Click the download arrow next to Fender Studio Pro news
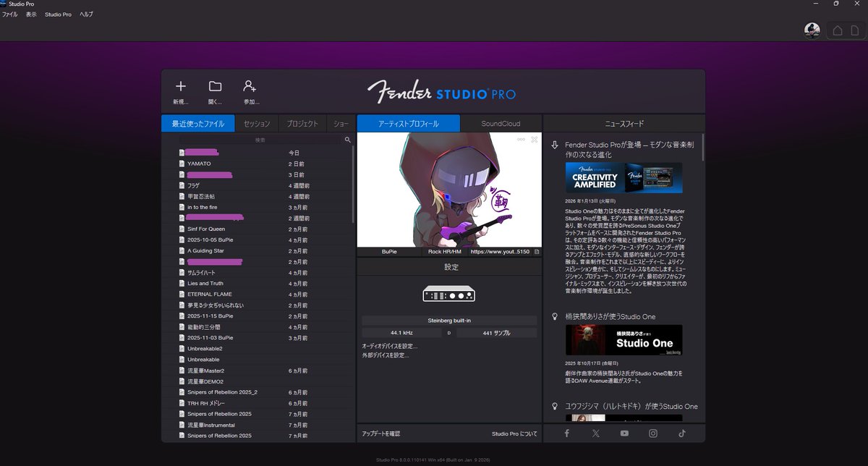The image size is (868, 466). [555, 145]
